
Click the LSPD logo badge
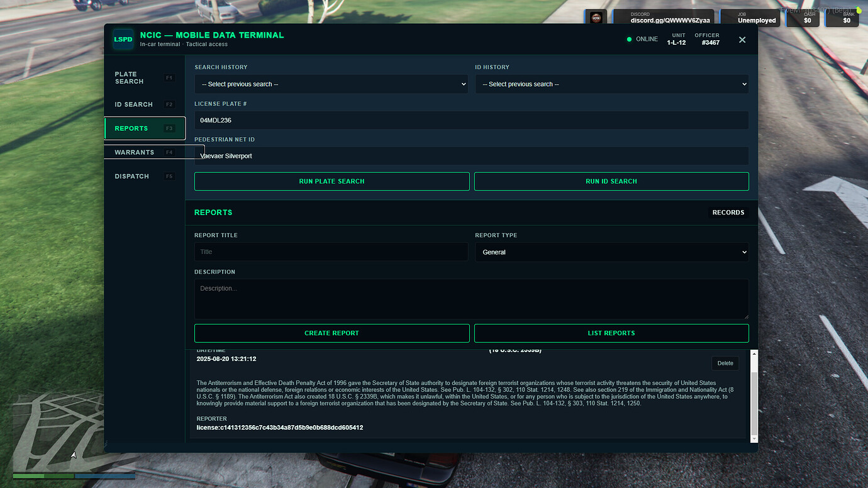tap(123, 39)
